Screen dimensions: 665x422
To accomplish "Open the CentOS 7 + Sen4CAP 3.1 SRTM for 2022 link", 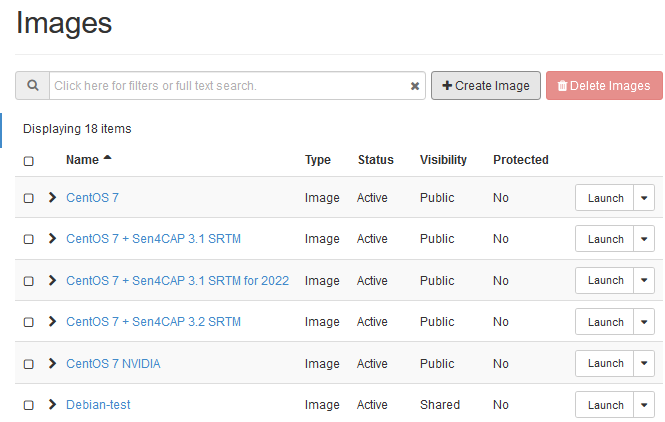I will [177, 281].
